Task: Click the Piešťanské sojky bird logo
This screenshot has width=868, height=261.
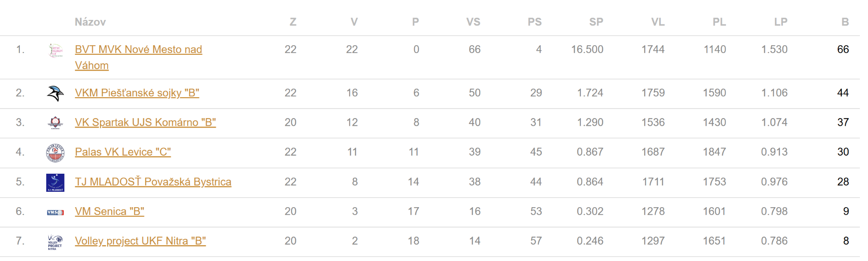Action: tap(55, 93)
